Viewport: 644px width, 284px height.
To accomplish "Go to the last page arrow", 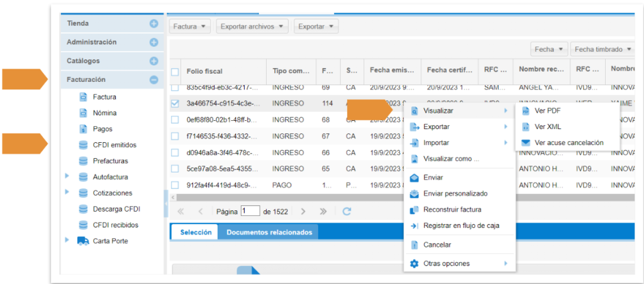I will pos(323,212).
